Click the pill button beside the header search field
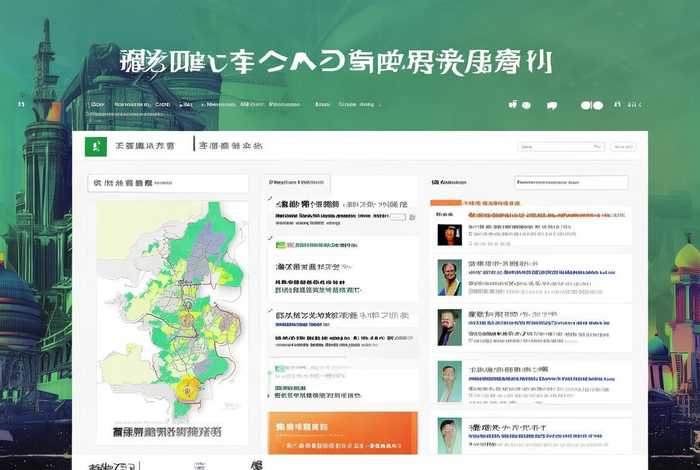Image resolution: width=700 pixels, height=470 pixels. click(x=623, y=147)
